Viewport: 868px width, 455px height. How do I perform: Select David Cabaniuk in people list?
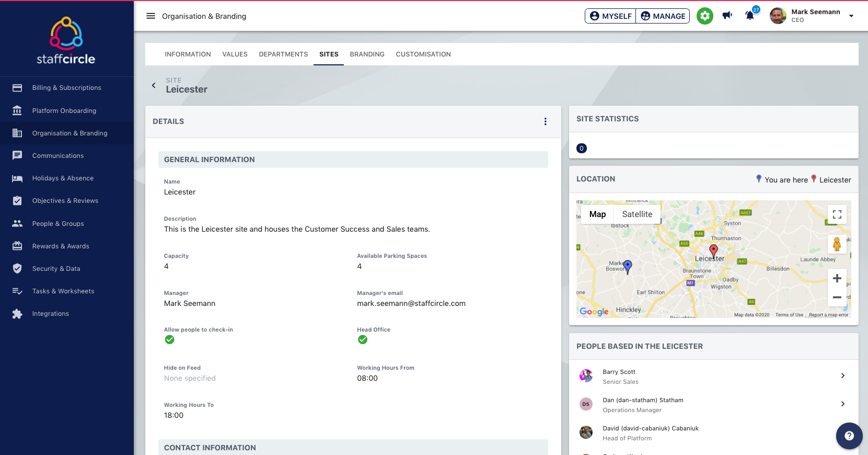713,433
